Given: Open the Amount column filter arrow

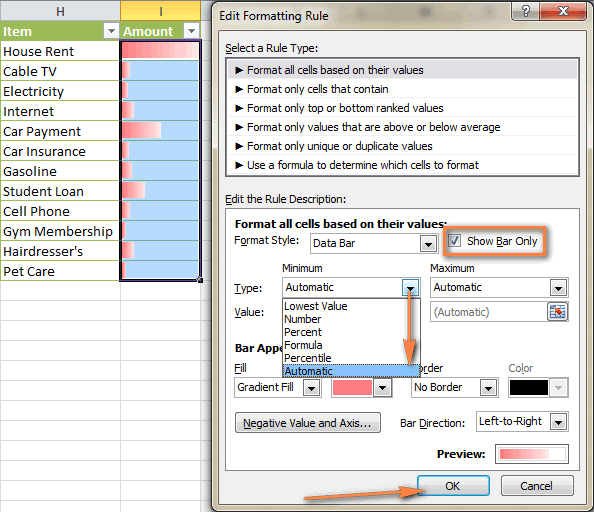Looking at the screenshot, I should (192, 31).
